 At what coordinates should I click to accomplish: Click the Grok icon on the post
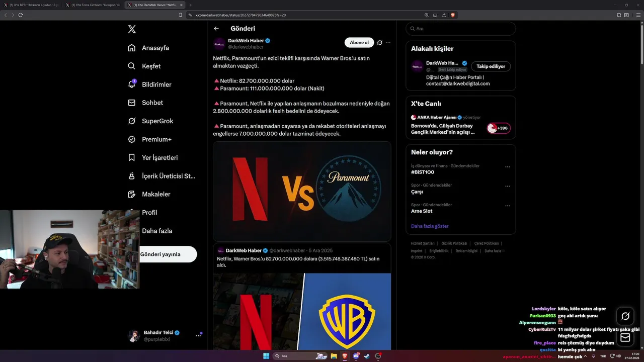pyautogui.click(x=380, y=43)
